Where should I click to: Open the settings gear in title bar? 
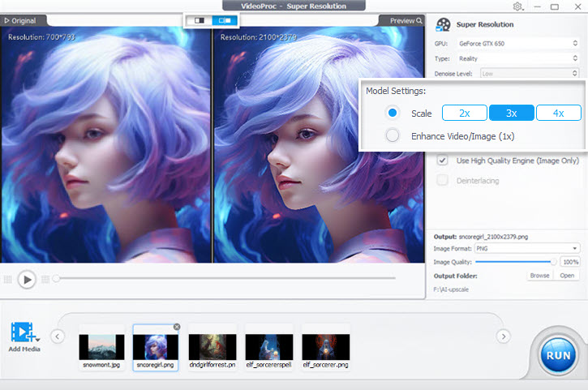(x=518, y=6)
